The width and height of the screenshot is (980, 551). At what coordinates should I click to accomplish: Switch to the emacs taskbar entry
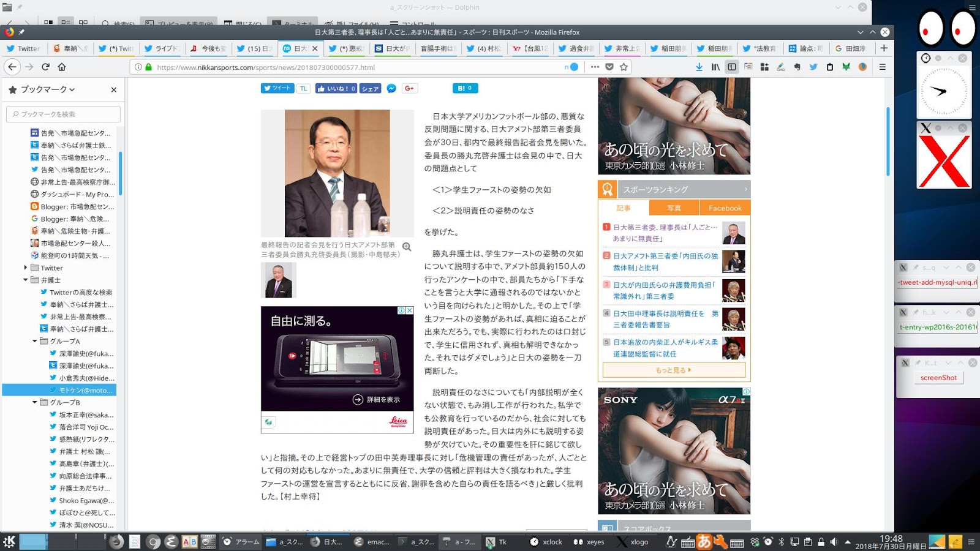point(372,542)
